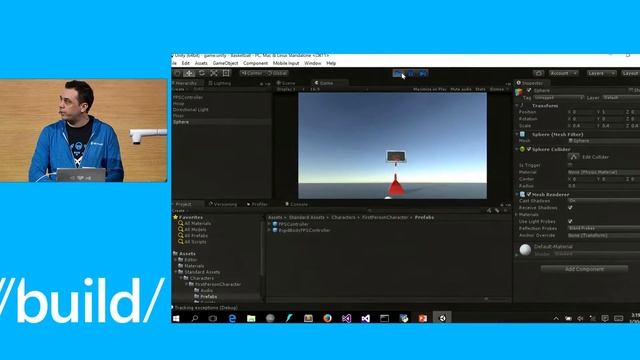Open the Windows Start menu
Screen dimensions: 640x360
[x=176, y=318]
